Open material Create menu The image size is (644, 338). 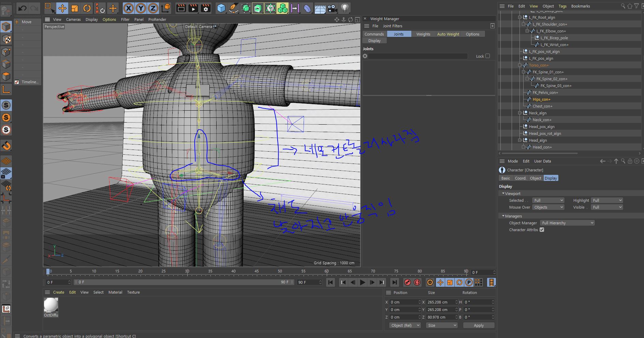pyautogui.click(x=58, y=292)
